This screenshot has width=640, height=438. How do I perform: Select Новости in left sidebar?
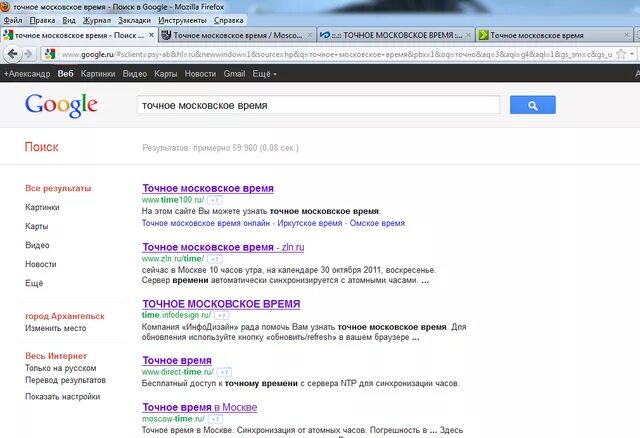pyautogui.click(x=41, y=264)
